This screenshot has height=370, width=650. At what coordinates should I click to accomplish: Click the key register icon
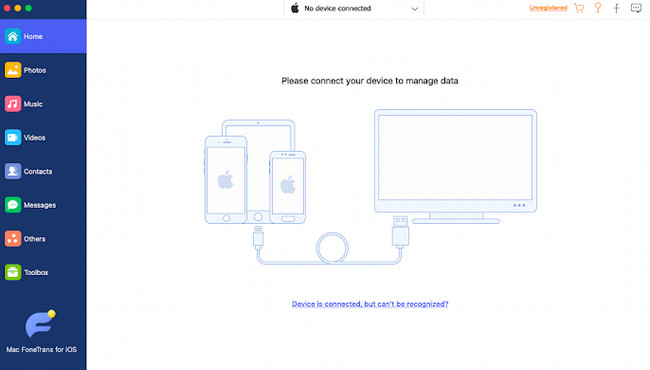pos(598,8)
